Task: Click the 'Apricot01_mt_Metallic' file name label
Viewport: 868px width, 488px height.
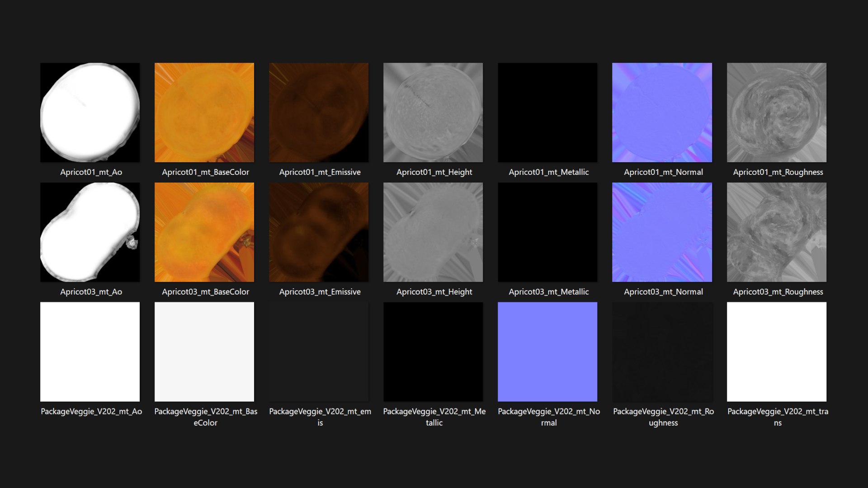Action: [x=549, y=172]
